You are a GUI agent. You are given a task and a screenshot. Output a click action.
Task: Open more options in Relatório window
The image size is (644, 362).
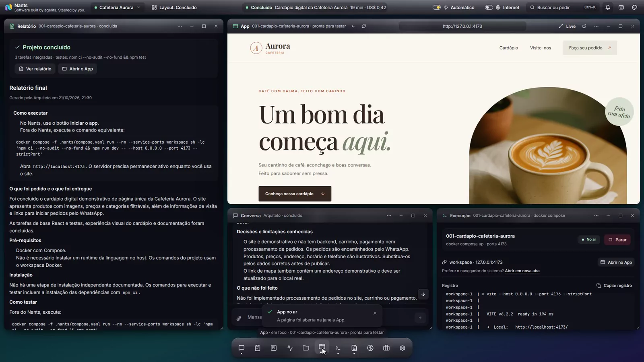180,26
